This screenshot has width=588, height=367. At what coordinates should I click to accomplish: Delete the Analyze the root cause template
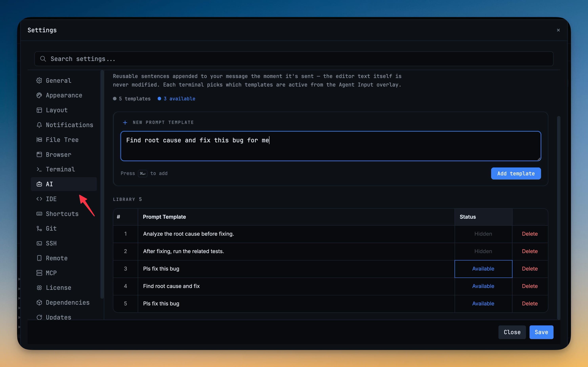pos(530,234)
